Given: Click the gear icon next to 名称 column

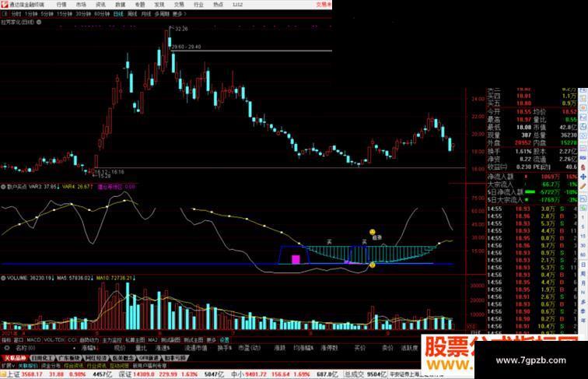Looking at the screenshot, I should click(7, 348).
